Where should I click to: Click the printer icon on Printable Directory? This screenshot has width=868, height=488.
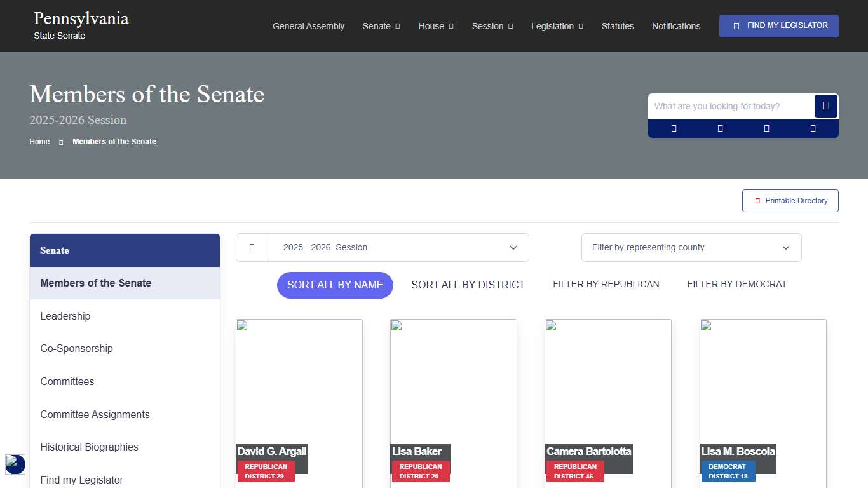click(757, 200)
